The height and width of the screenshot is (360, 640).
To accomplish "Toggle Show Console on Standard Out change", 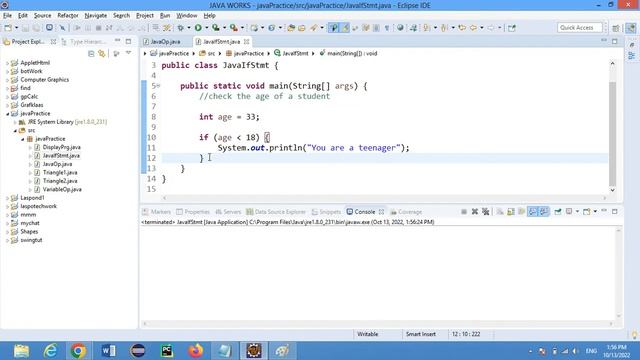I will point(533,211).
